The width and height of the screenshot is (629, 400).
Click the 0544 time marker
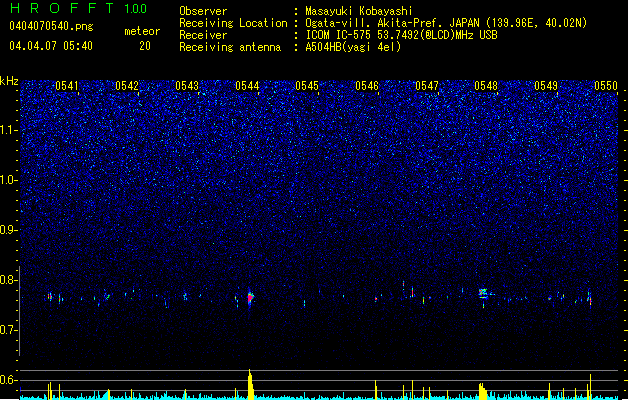(x=247, y=86)
